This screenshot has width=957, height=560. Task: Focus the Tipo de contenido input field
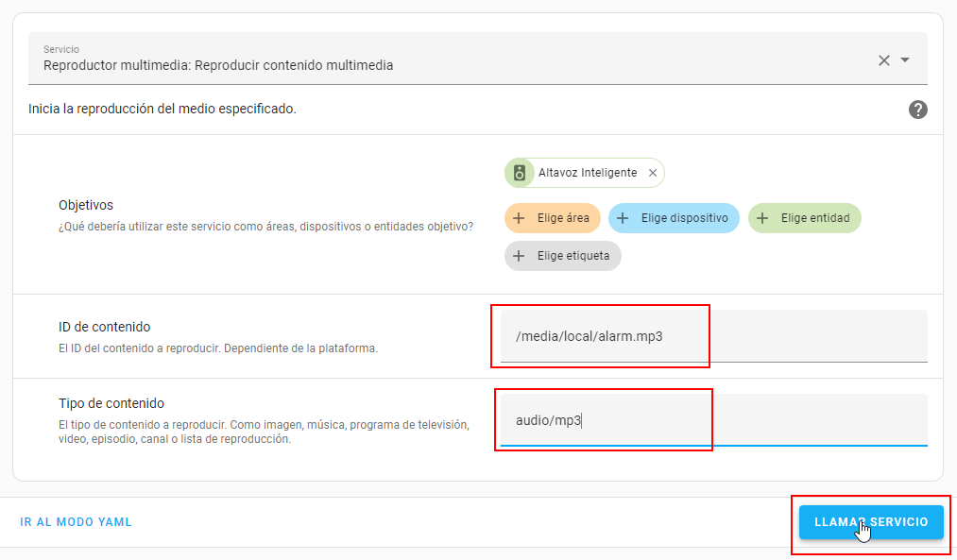713,420
